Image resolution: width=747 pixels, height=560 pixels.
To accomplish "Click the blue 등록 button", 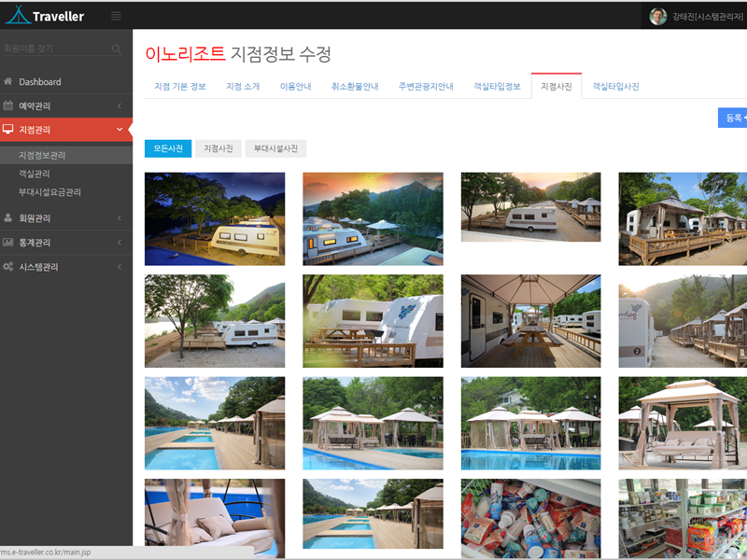I will [x=733, y=118].
